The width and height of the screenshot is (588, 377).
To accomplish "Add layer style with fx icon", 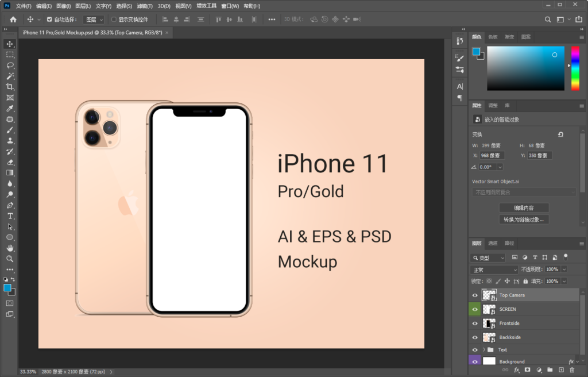I will pyautogui.click(x=517, y=370).
